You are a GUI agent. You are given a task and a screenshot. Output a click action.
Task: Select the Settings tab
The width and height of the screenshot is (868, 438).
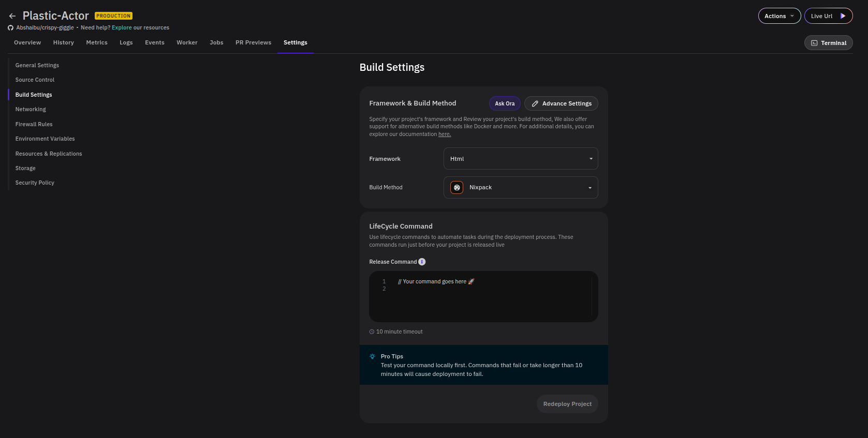point(296,42)
